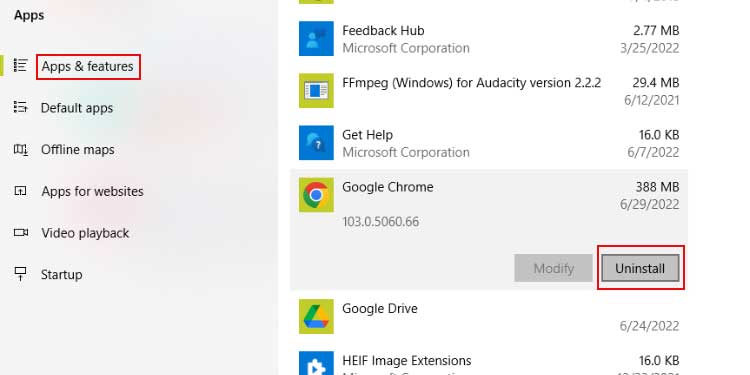
Task: Click the Apps & features sidebar icon
Action: [20, 66]
